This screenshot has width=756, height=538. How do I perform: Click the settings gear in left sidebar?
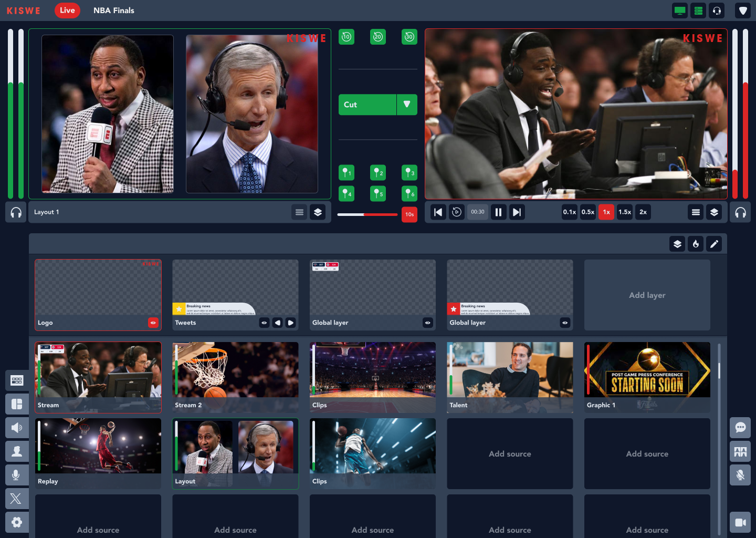click(17, 522)
